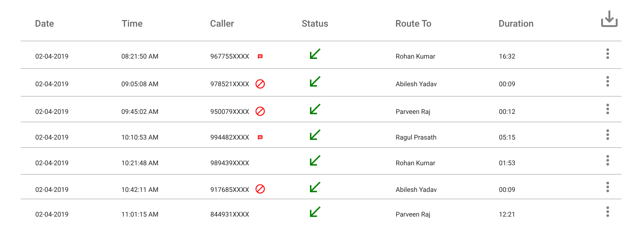Viewport: 644px width, 236px height.
Task: Click the red flag icon beside 967755XXXX
Action: tap(261, 56)
